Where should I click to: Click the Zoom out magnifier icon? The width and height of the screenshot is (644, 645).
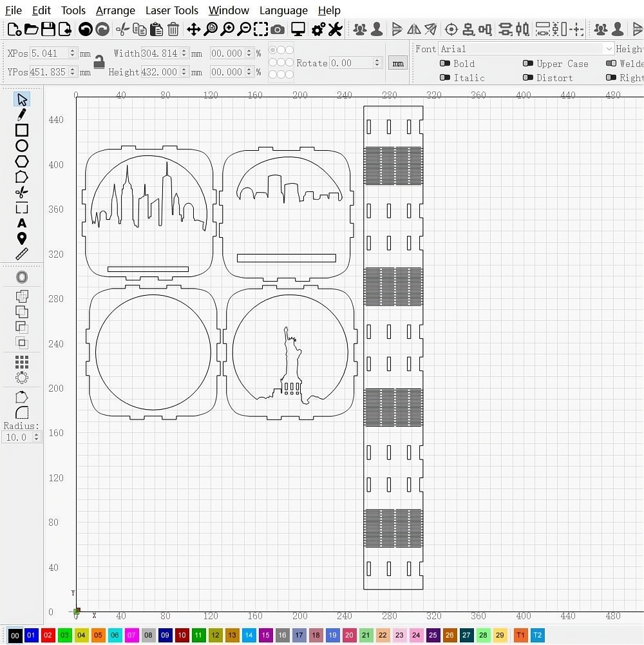pos(245,29)
